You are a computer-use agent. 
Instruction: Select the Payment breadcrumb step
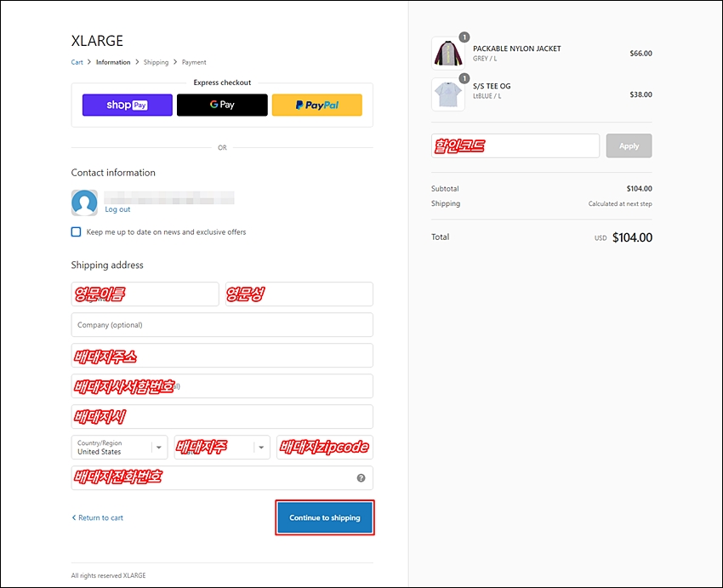194,62
